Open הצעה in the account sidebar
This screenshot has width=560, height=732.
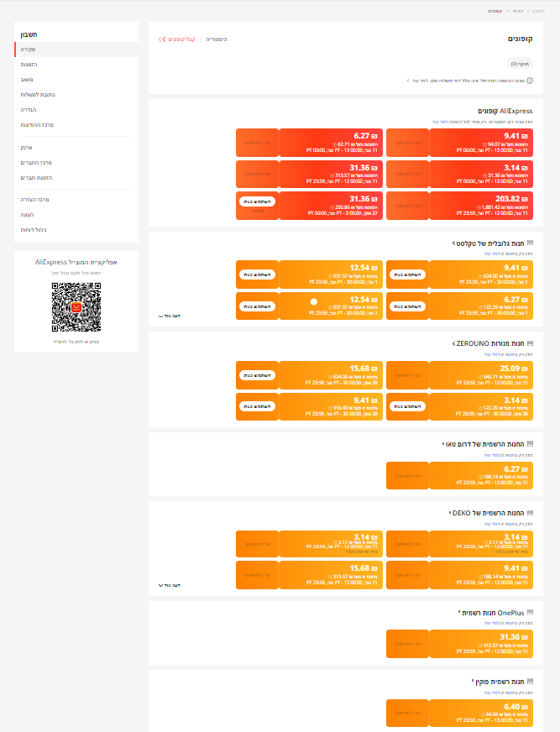(27, 215)
